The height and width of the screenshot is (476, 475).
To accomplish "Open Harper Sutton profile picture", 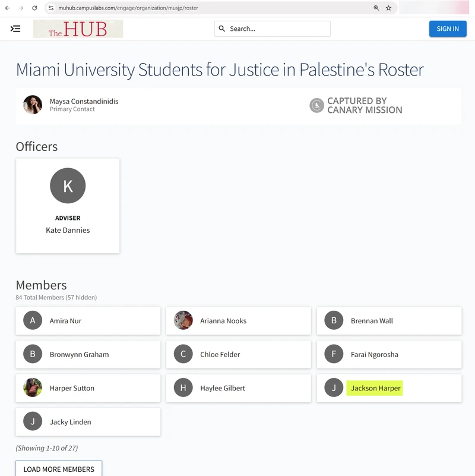I will click(33, 387).
